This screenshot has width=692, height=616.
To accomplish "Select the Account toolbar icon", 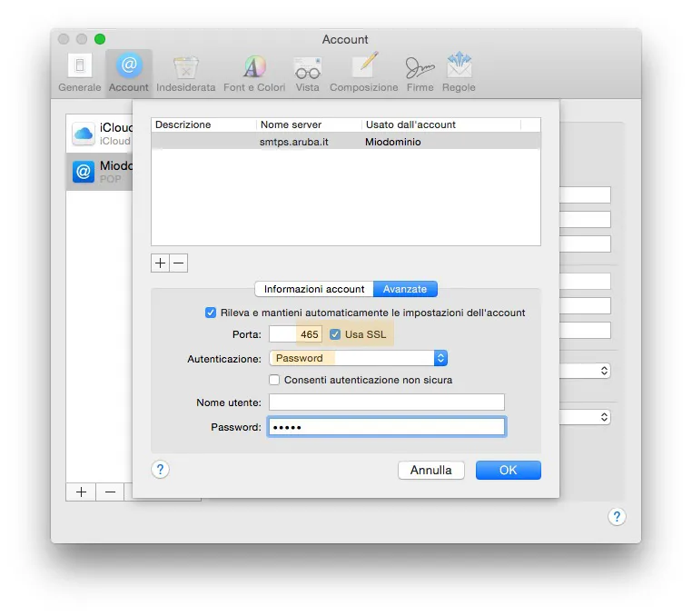I will [x=128, y=72].
